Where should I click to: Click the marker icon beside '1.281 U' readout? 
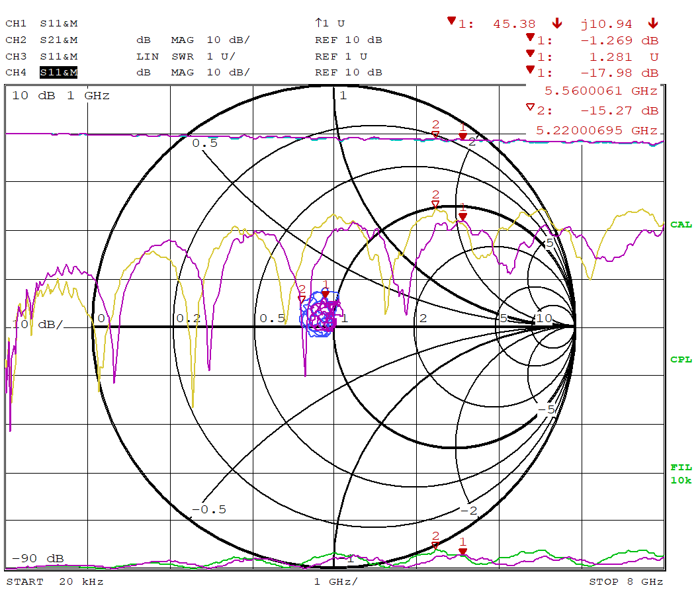530,54
